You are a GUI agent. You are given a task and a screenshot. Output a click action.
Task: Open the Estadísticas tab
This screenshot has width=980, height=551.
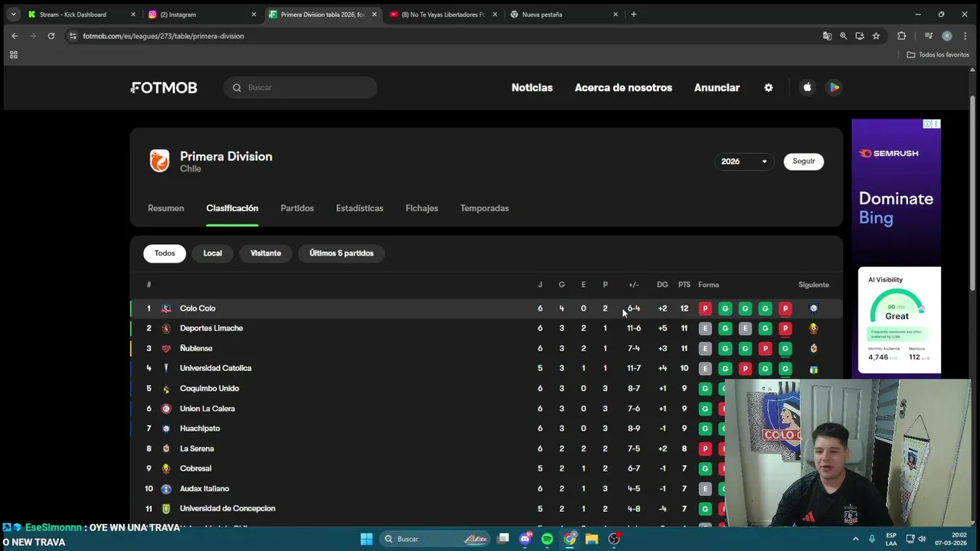(360, 208)
